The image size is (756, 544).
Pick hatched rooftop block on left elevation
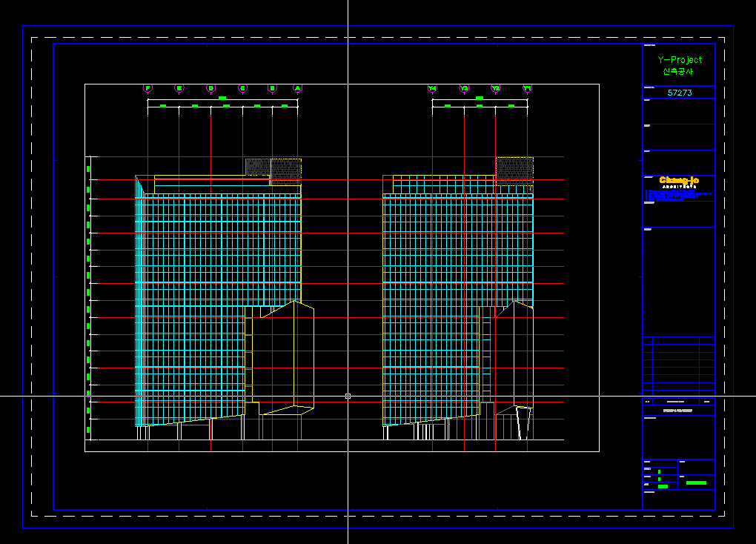[x=273, y=170]
